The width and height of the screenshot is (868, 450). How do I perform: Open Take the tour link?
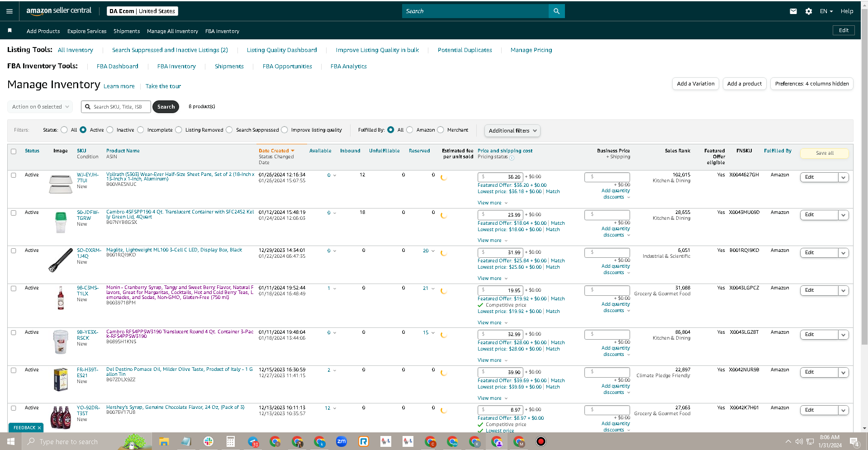[163, 86]
